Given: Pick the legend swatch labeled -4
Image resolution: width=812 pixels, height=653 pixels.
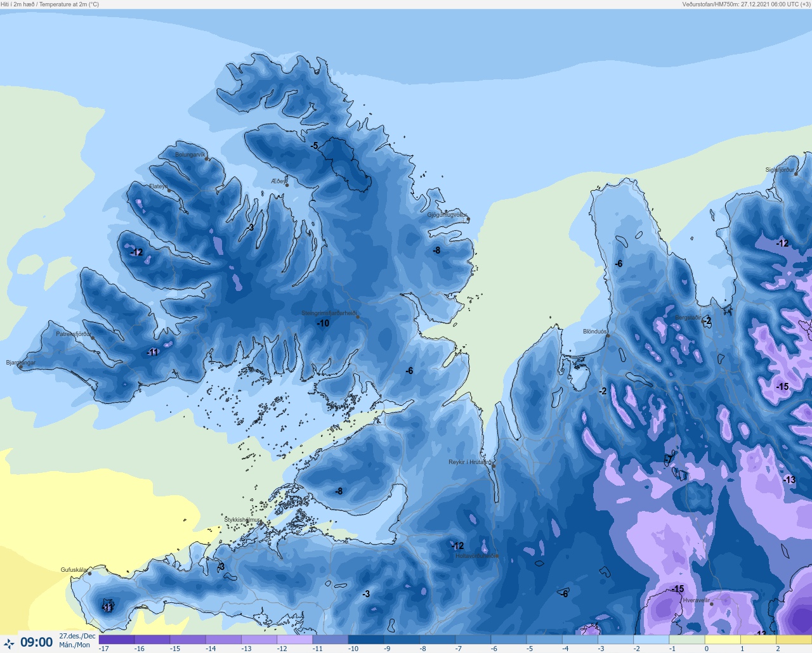Looking at the screenshot, I should [x=580, y=640].
